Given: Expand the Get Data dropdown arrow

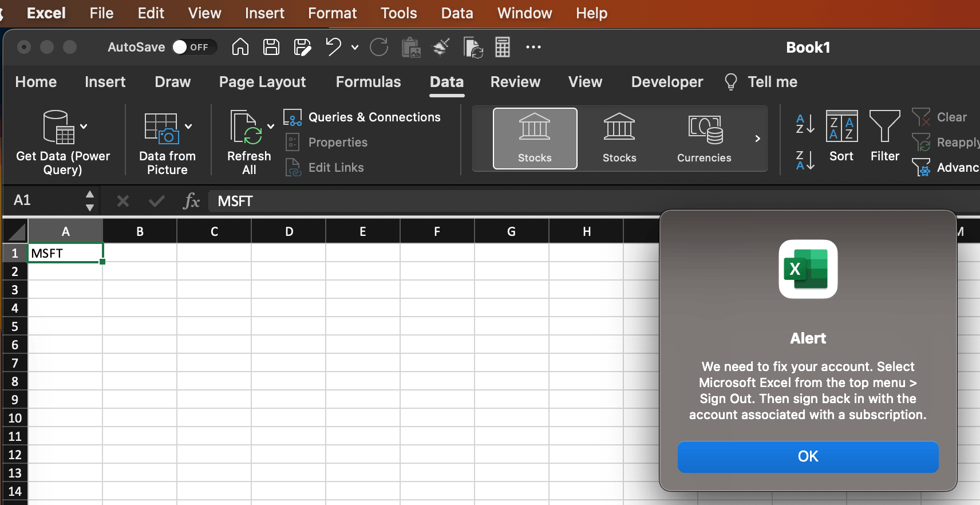Looking at the screenshot, I should pyautogui.click(x=84, y=127).
